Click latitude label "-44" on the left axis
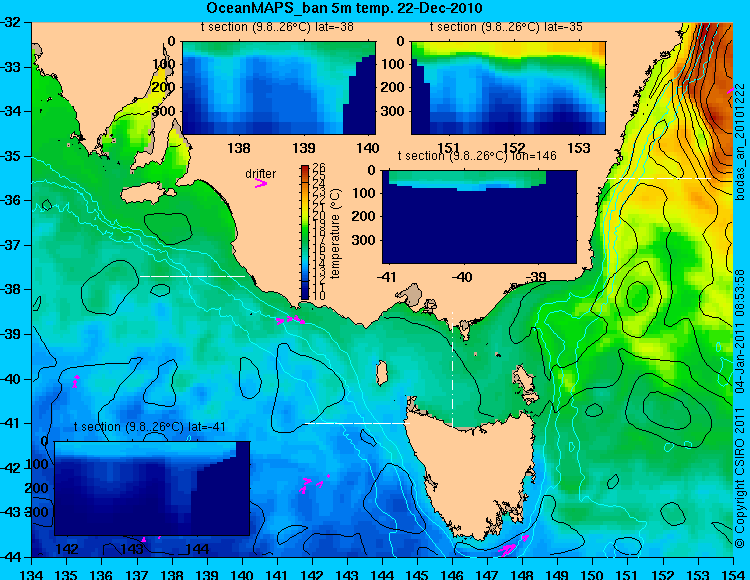 [x=10, y=557]
